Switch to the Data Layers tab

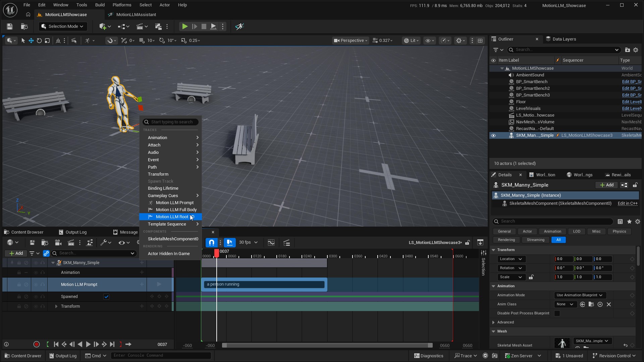(x=561, y=39)
